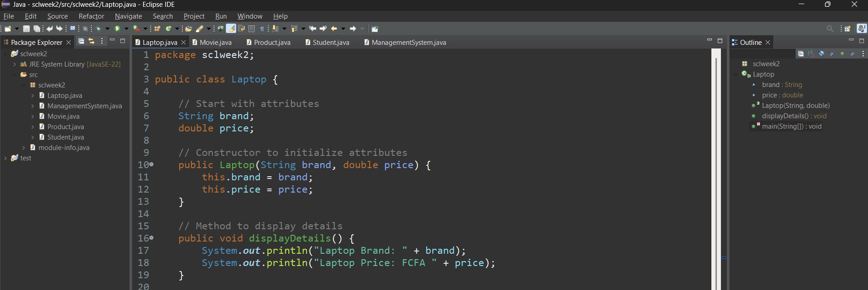Viewport: 868px width, 290px height.
Task: Open the global search magnifier icon
Action: point(830,29)
